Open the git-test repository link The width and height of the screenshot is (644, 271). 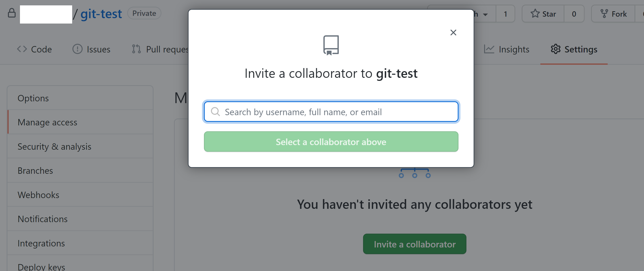click(101, 14)
